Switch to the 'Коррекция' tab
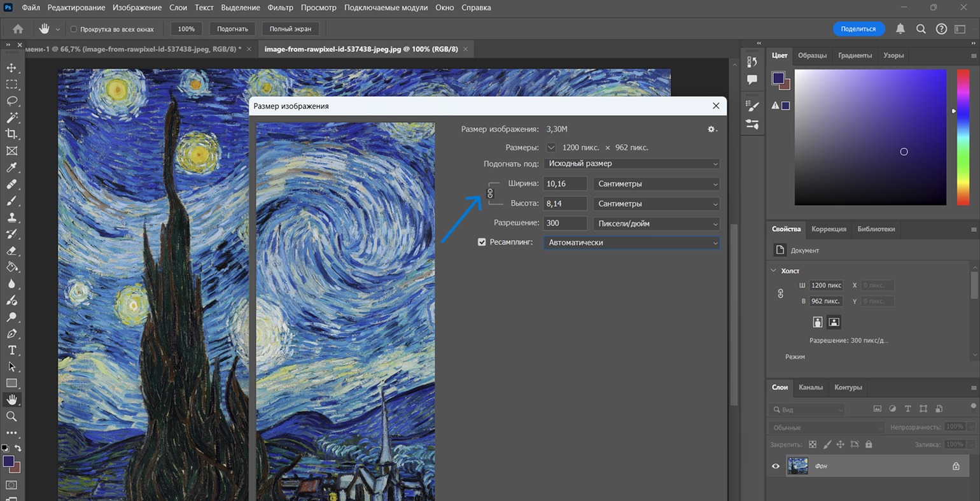 point(829,229)
